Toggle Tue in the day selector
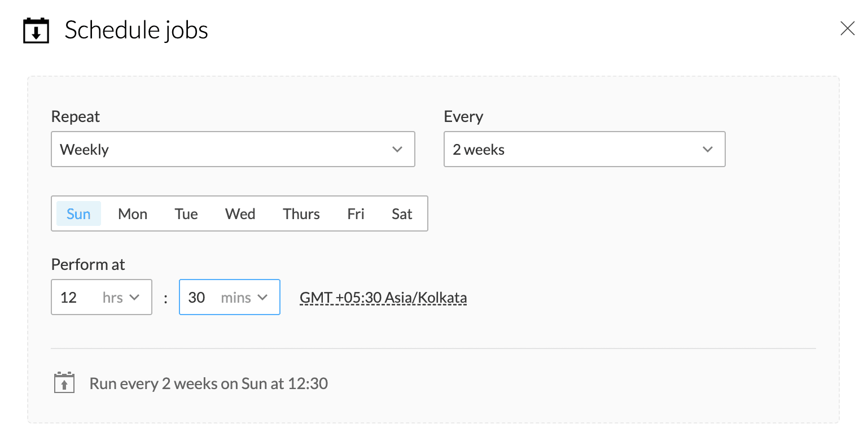868x445 pixels. 186,213
